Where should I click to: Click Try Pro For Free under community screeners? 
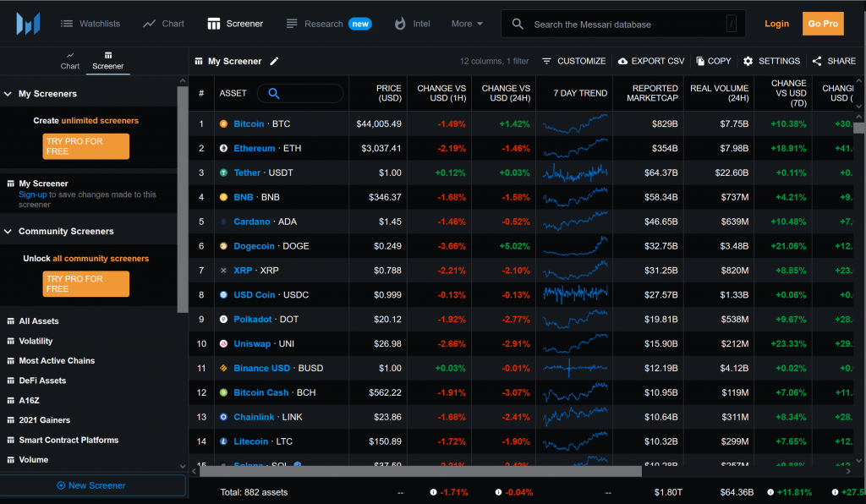86,284
